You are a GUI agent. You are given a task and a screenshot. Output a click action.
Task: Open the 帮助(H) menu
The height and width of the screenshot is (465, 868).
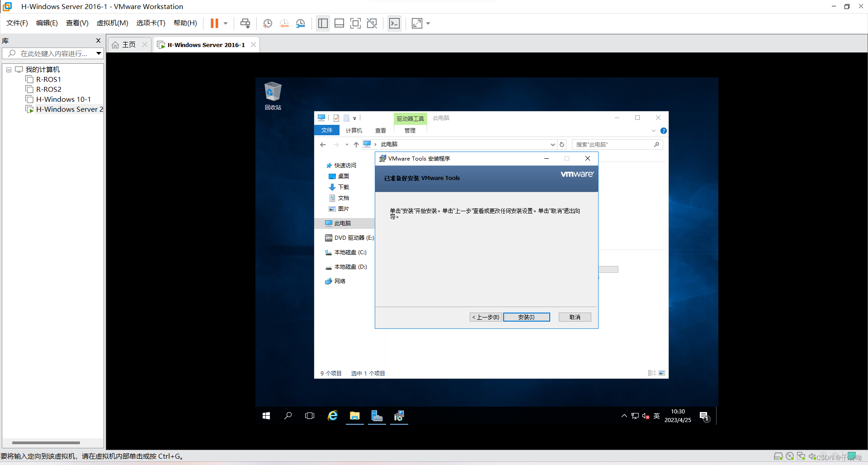pos(185,23)
